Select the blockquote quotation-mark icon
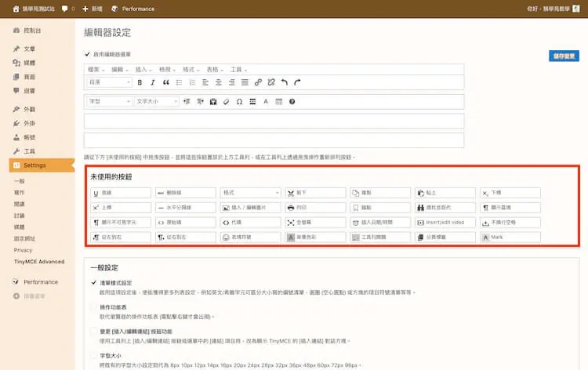This screenshot has width=588, height=370. (x=165, y=82)
